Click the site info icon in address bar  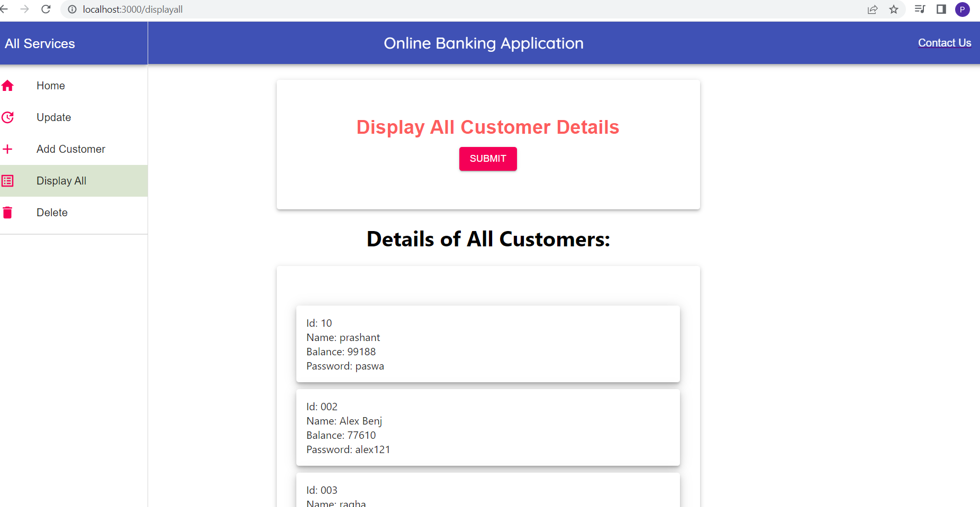point(71,9)
